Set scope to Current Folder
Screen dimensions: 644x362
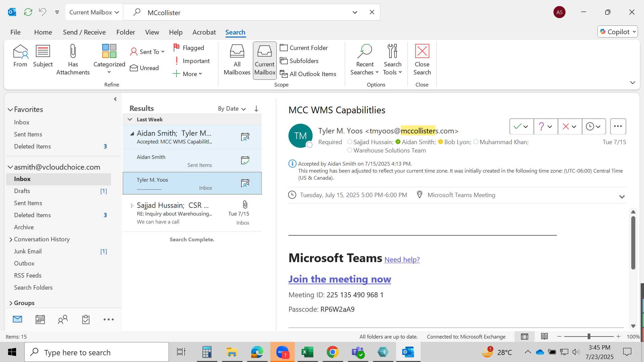[304, 48]
